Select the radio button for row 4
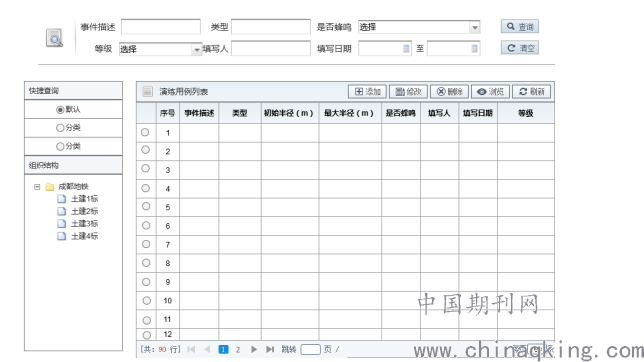 tap(145, 188)
